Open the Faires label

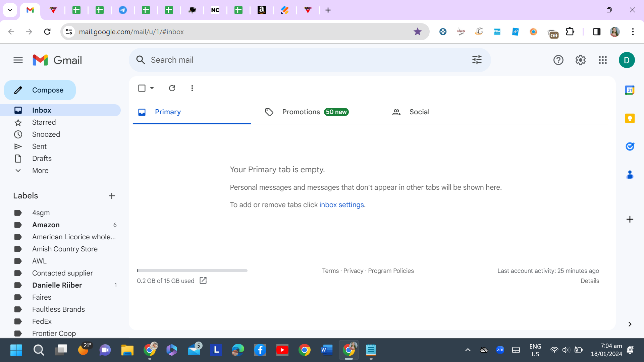[60, 297]
